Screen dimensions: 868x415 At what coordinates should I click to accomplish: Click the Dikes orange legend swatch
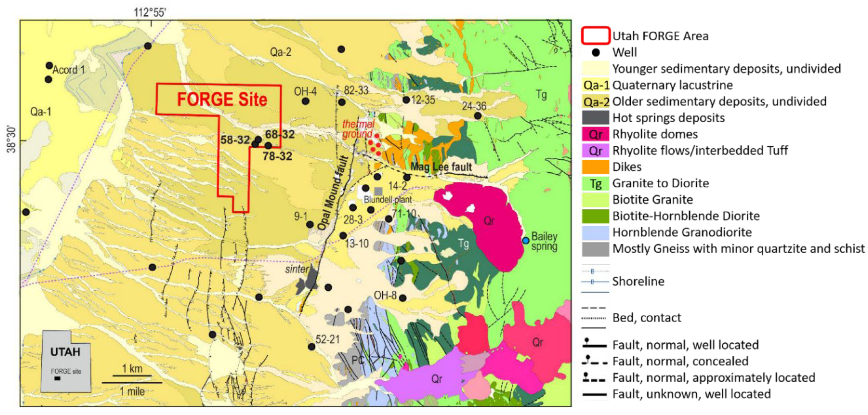pos(595,167)
